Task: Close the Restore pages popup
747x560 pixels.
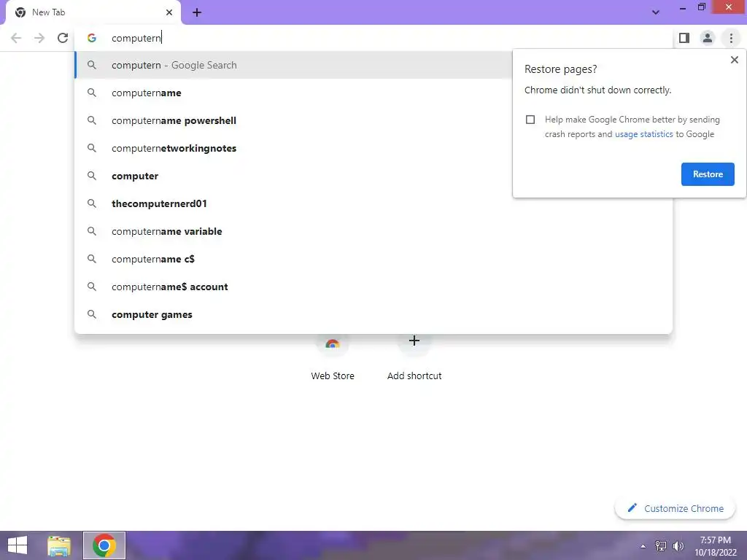Action: (x=734, y=60)
